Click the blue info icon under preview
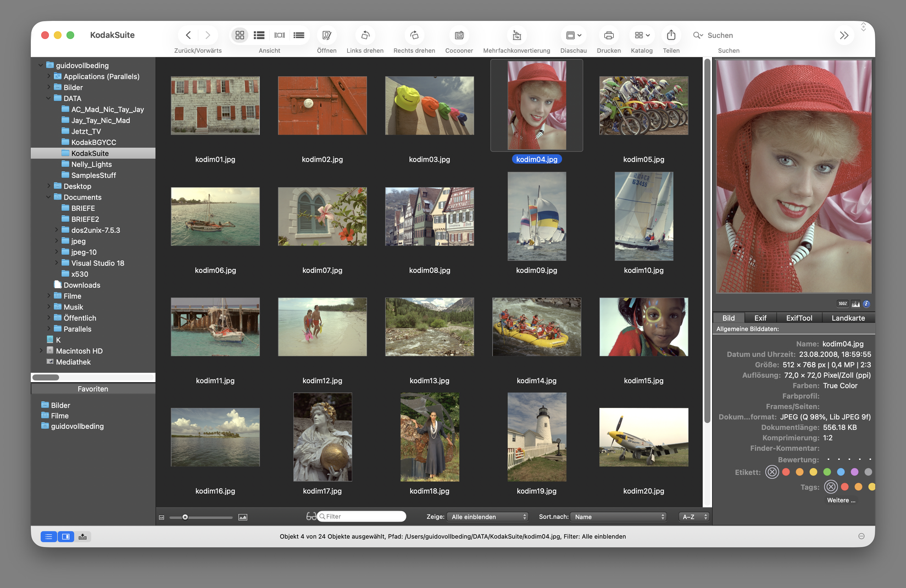 tap(866, 304)
